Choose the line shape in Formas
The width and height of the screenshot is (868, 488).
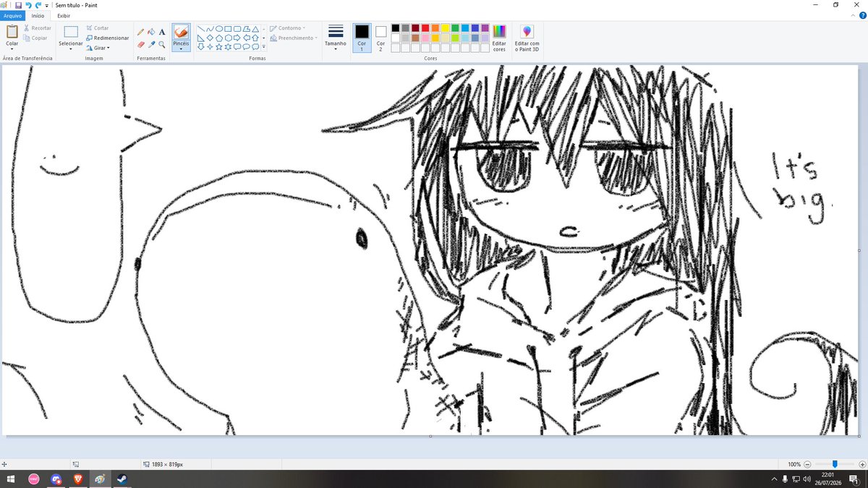[200, 29]
